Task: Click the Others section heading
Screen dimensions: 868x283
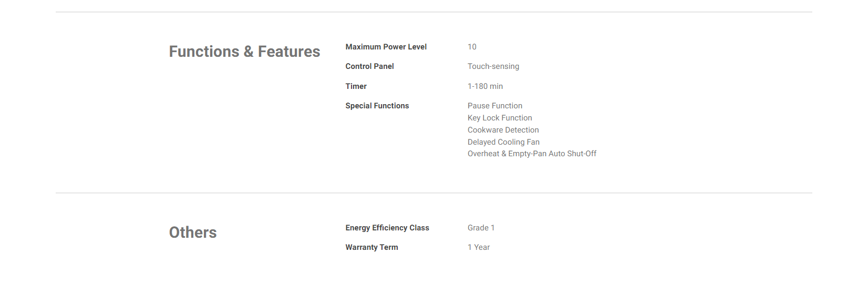Action: 192,233
